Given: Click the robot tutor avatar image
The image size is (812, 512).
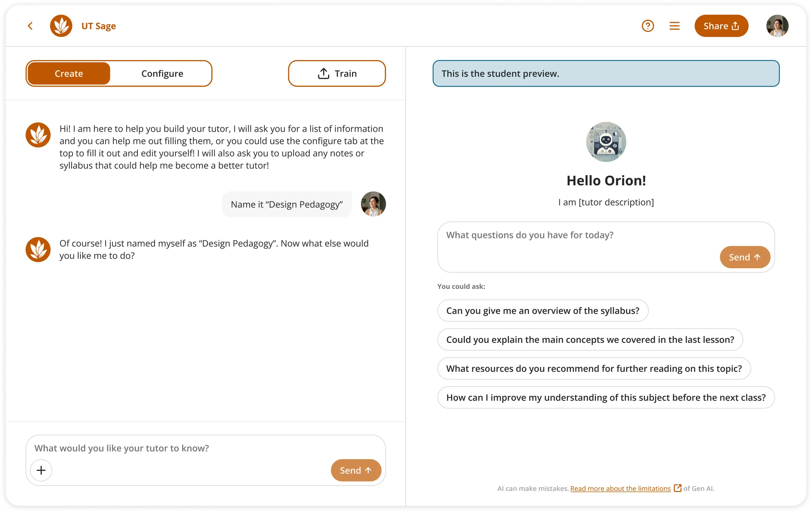Looking at the screenshot, I should [x=606, y=142].
